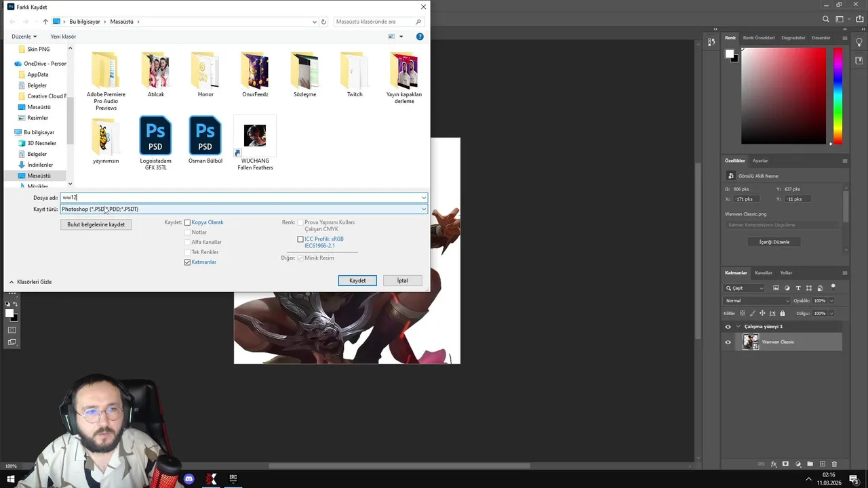Open Discord from the taskbar
This screenshot has width=868, height=488.
click(x=189, y=479)
